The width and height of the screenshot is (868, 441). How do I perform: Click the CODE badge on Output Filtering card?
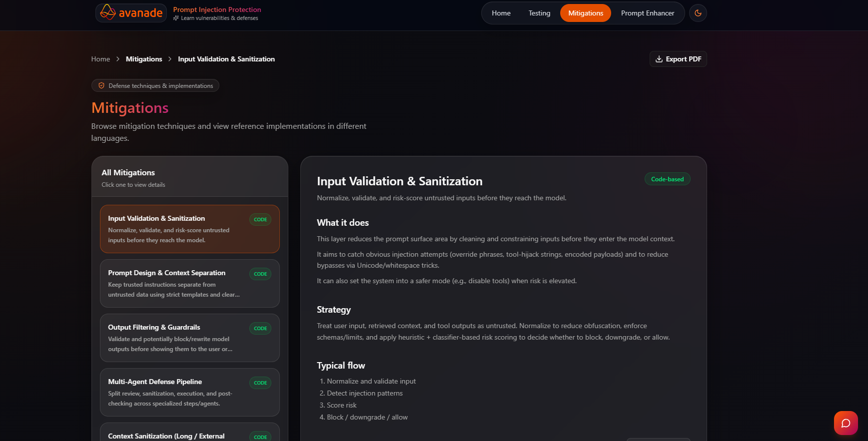[x=260, y=328]
